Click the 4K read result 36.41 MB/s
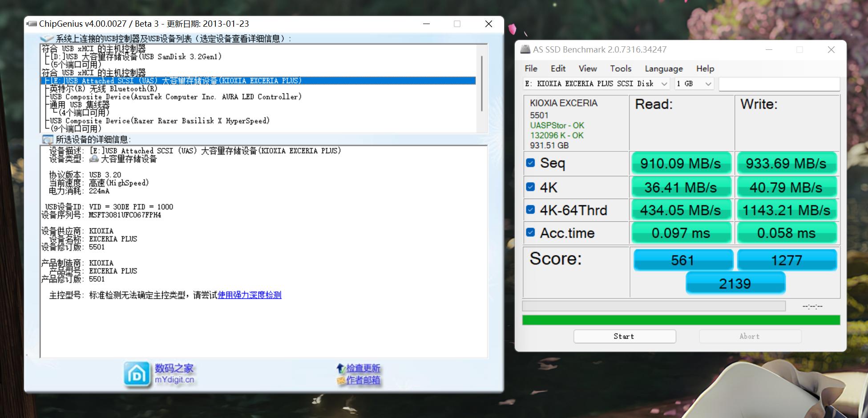 point(681,187)
